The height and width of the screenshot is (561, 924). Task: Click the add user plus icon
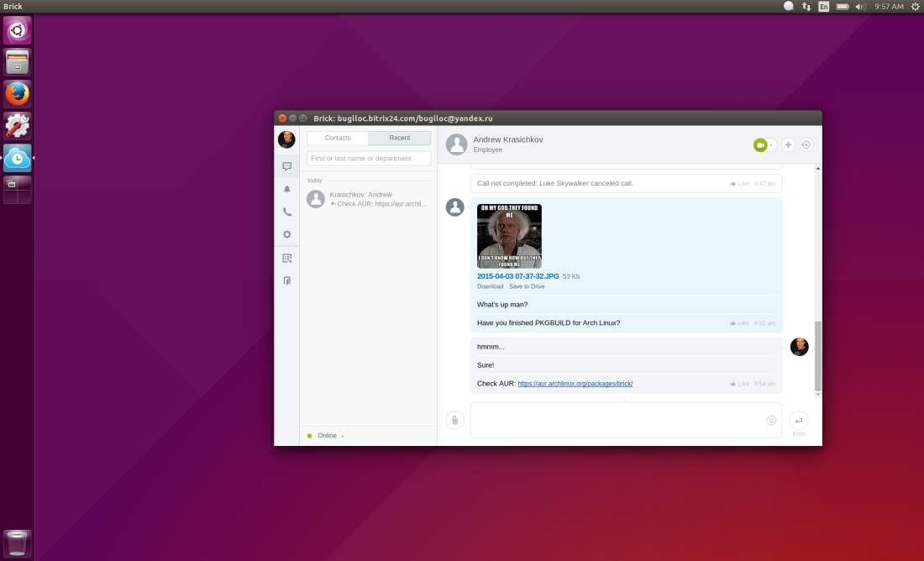788,145
